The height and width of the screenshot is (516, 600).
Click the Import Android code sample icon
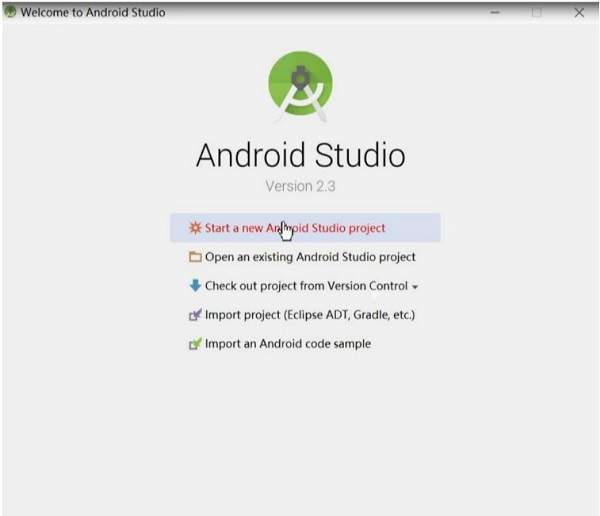pyautogui.click(x=195, y=344)
